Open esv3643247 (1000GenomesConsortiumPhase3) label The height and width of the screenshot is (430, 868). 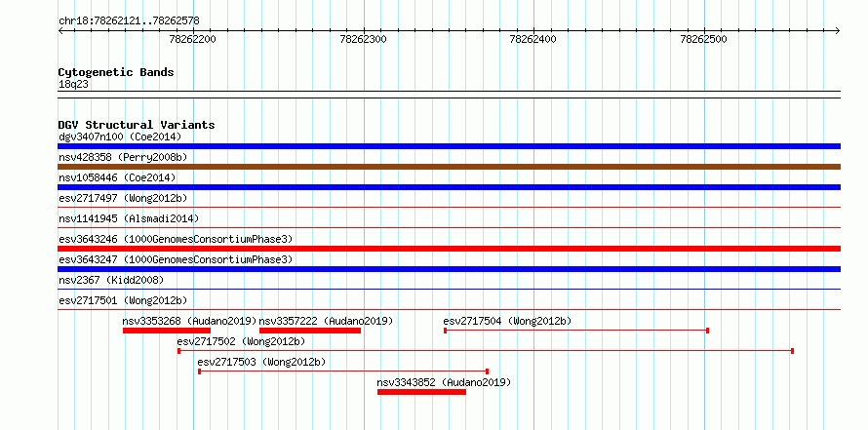pos(176,259)
